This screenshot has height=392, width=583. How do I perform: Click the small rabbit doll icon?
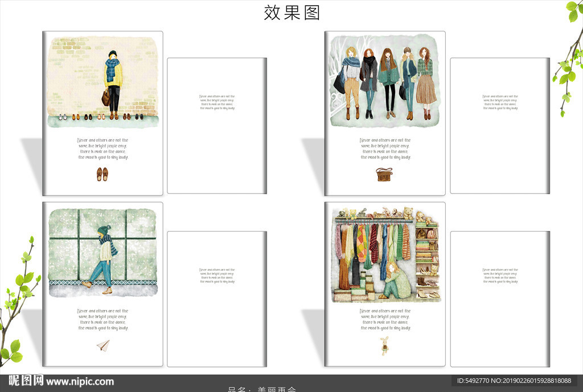click(x=384, y=345)
